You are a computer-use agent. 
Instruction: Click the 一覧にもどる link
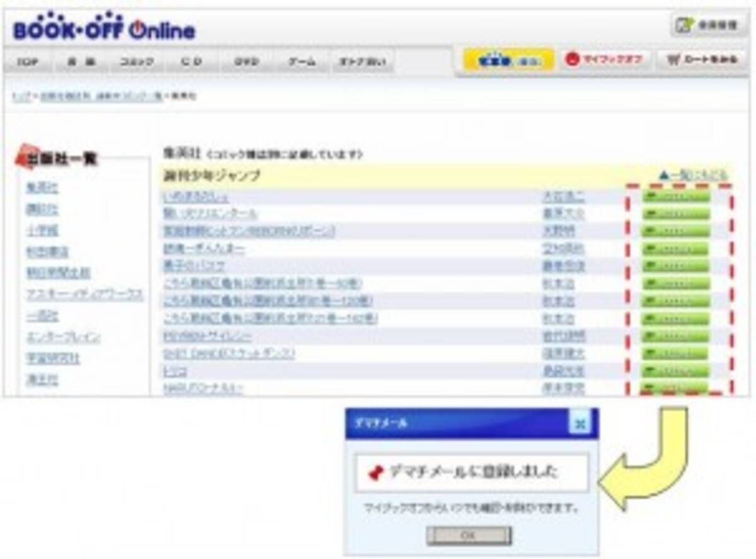(692, 176)
